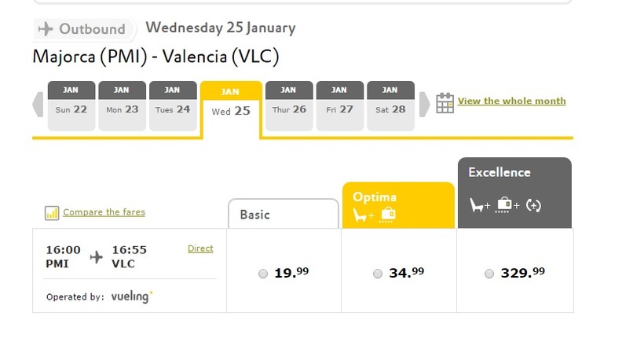Click the luggage icon in Excellence header
644x357 pixels.
(x=506, y=205)
